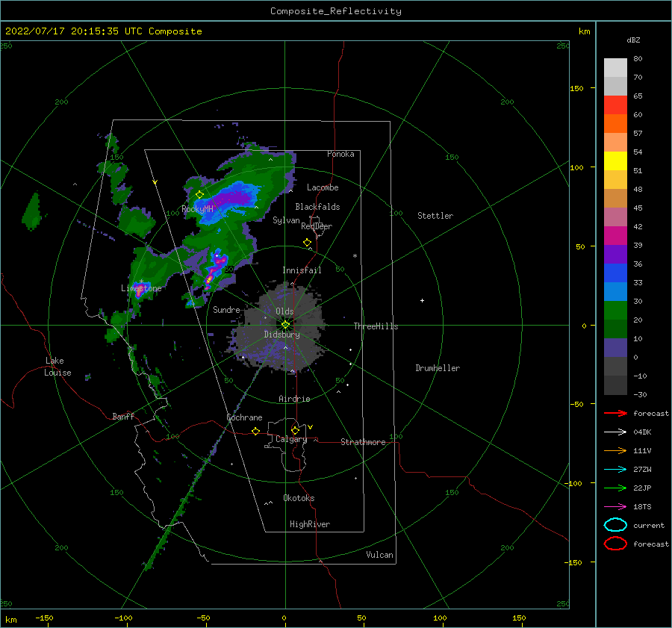
Task: Pick indigo swatch between 10 and 0 dBZ
Action: [x=615, y=348]
